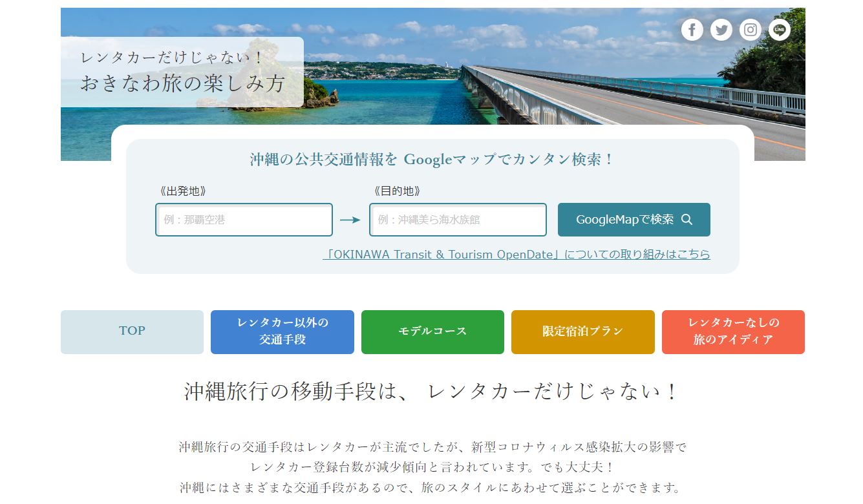The height and width of the screenshot is (504, 863).
Task: Click the magnifying glass in the search button
Action: tap(687, 220)
